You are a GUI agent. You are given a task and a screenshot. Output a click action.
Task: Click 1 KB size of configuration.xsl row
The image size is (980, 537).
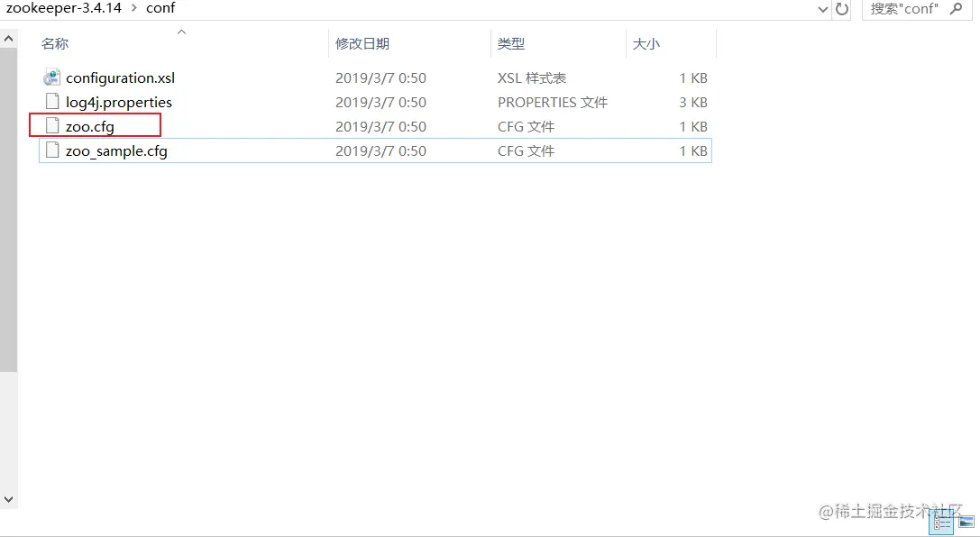point(693,78)
